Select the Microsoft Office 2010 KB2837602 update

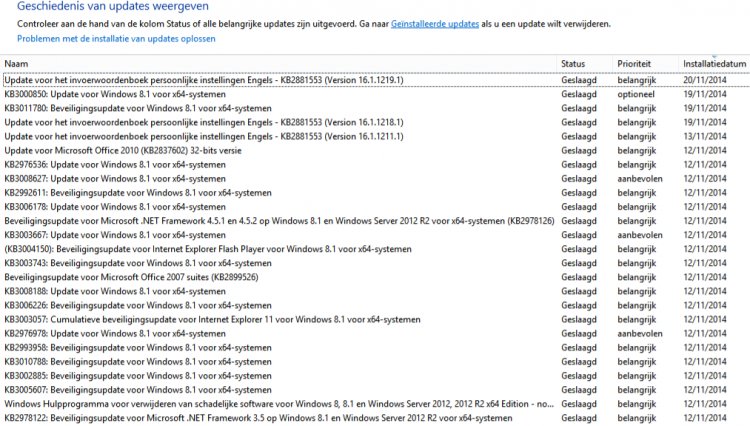[x=375, y=151]
